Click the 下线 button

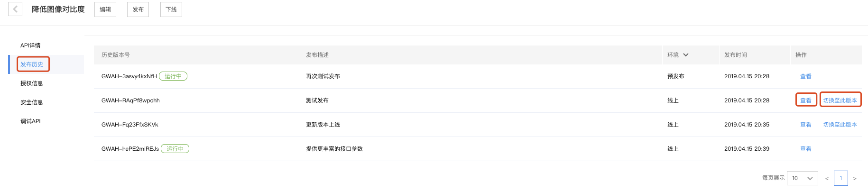pyautogui.click(x=171, y=9)
